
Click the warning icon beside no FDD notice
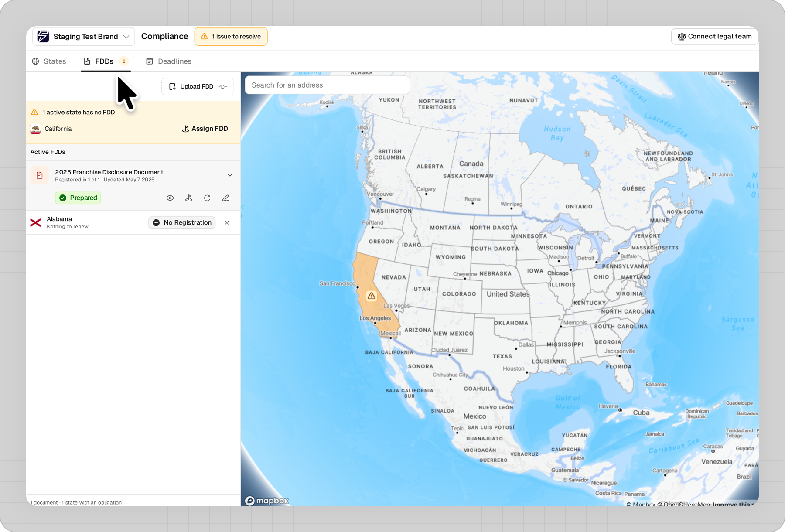(x=34, y=113)
